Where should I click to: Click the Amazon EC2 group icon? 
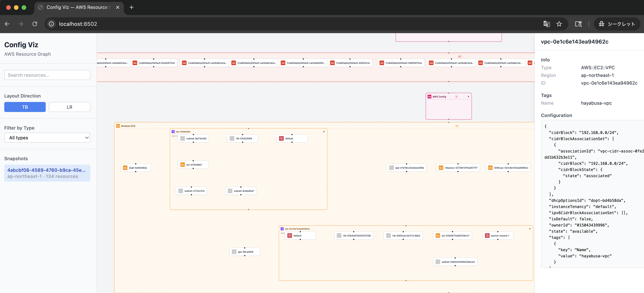pos(118,126)
